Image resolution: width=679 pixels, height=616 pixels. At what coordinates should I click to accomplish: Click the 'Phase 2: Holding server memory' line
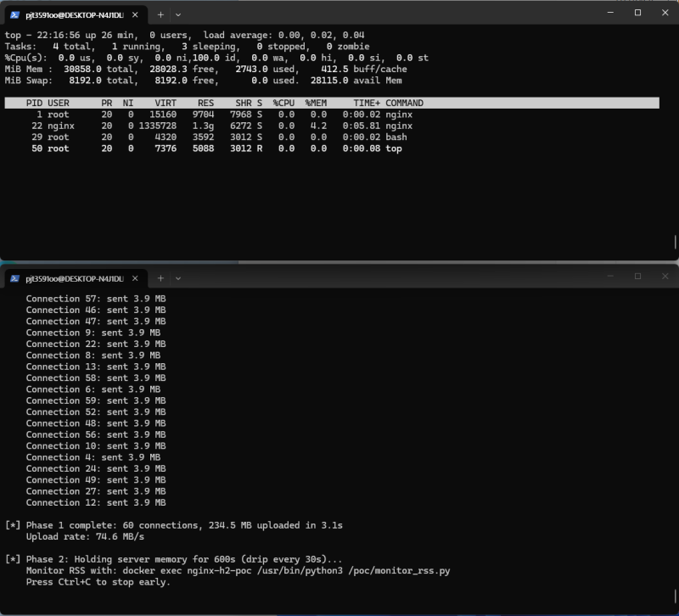[x=174, y=559]
